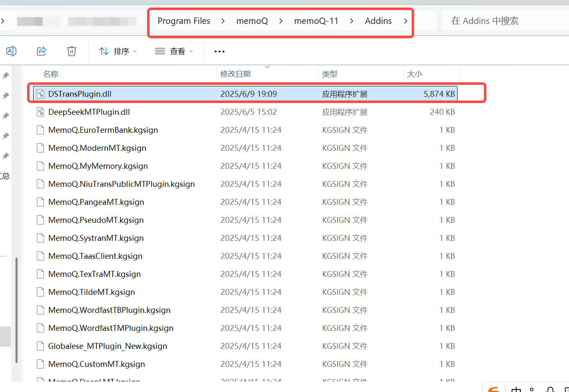Click the MemoQ.TexTraMT.kgsign file icon

click(x=40, y=274)
